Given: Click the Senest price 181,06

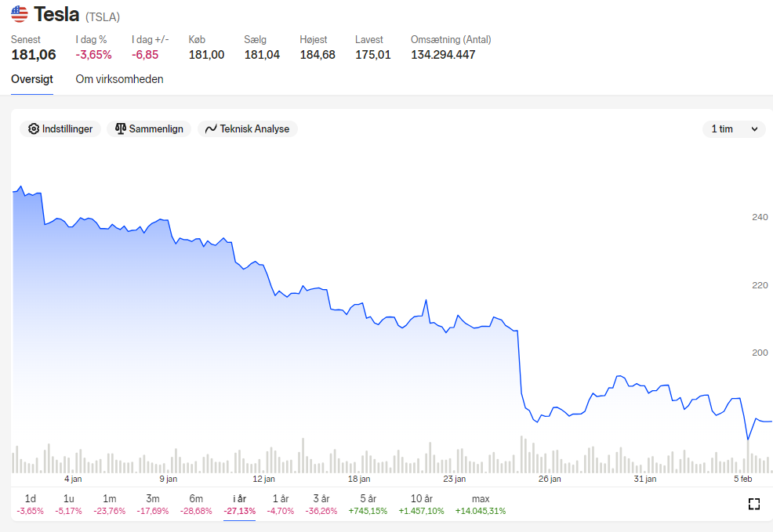Looking at the screenshot, I should 34,55.
